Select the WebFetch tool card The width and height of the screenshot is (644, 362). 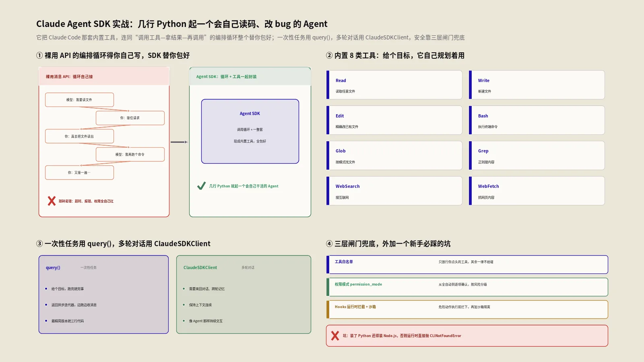pos(537,191)
